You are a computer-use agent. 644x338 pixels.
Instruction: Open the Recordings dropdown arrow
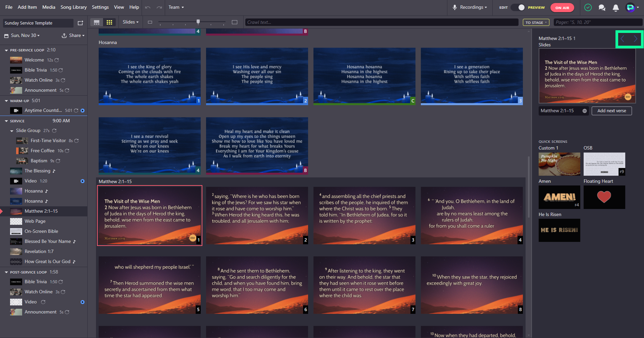[x=486, y=7]
